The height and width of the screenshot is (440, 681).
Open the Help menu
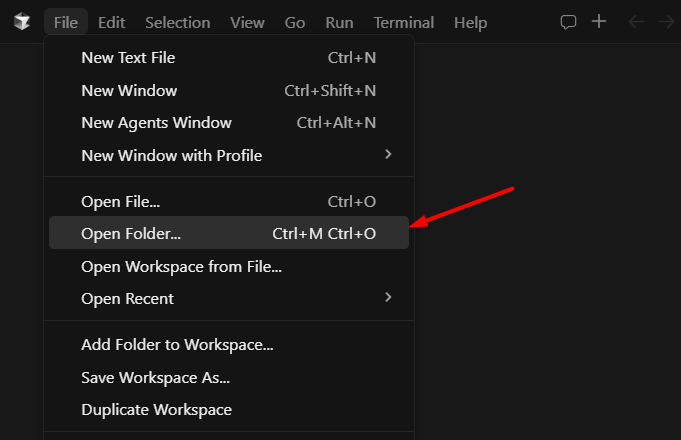(470, 22)
